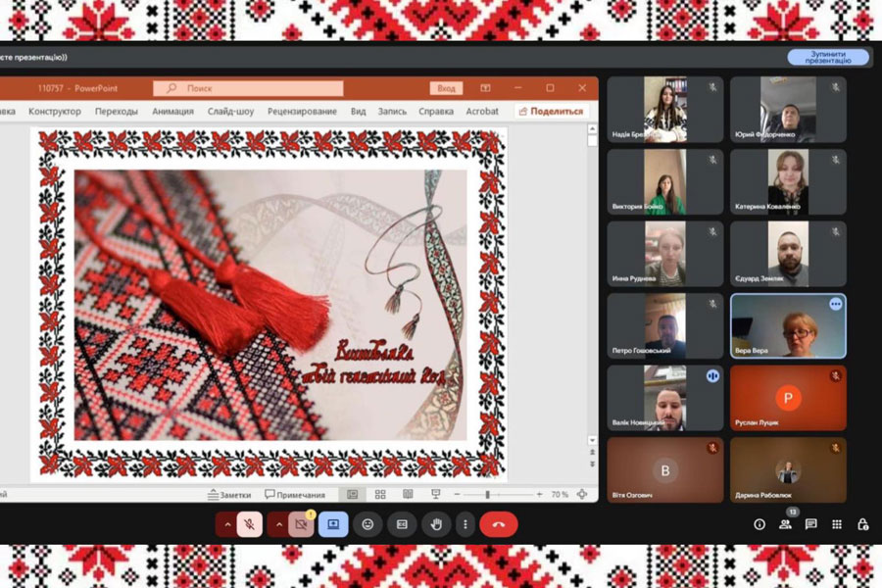The width and height of the screenshot is (882, 588).
Task: Show the participants people icon
Action: pyautogui.click(x=785, y=524)
